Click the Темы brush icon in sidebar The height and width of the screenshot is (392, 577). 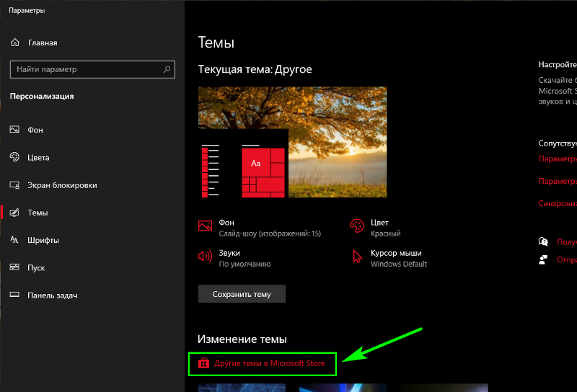14,213
